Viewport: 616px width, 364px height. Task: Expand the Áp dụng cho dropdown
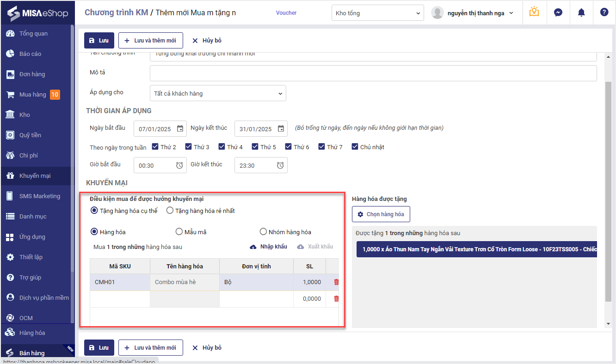coord(218,93)
